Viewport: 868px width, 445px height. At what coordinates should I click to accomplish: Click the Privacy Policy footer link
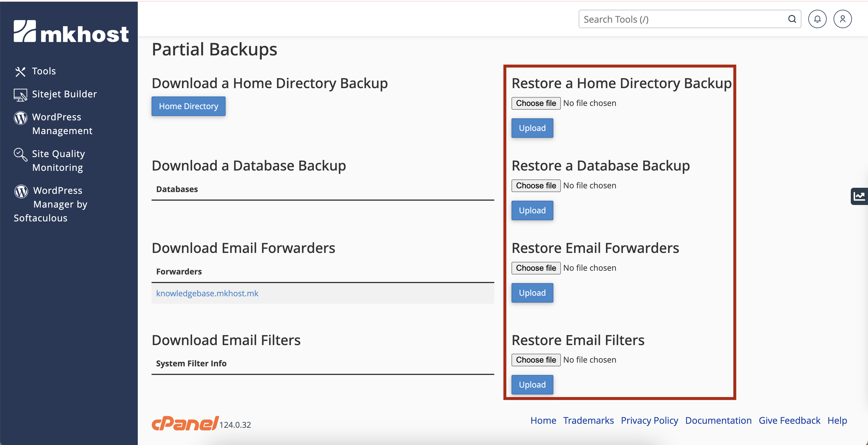click(x=649, y=420)
